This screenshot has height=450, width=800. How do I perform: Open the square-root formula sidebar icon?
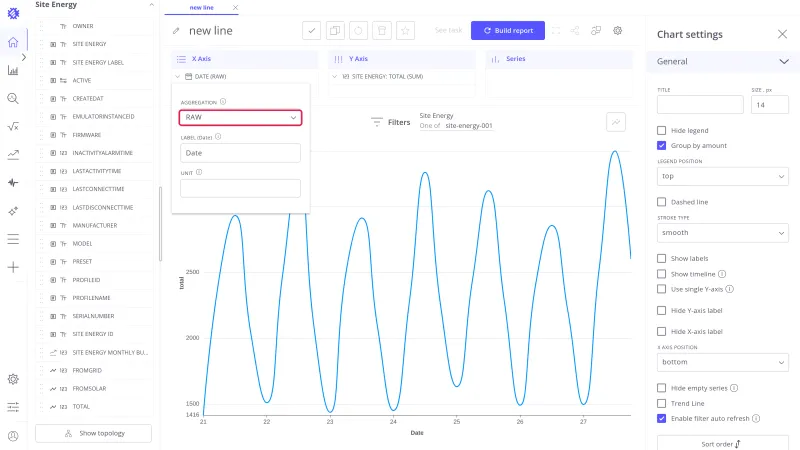[x=13, y=126]
